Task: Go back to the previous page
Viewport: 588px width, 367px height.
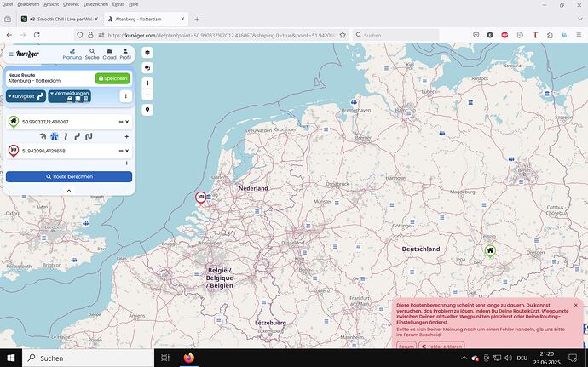Action: pyautogui.click(x=9, y=35)
